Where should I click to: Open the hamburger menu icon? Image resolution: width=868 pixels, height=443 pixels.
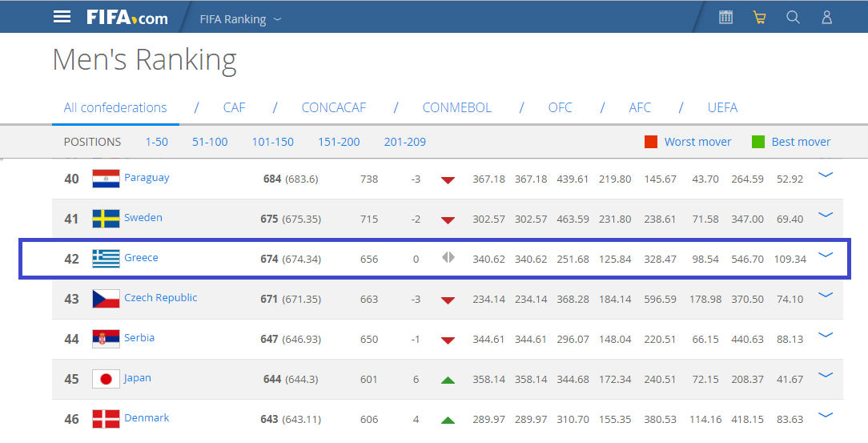click(62, 17)
